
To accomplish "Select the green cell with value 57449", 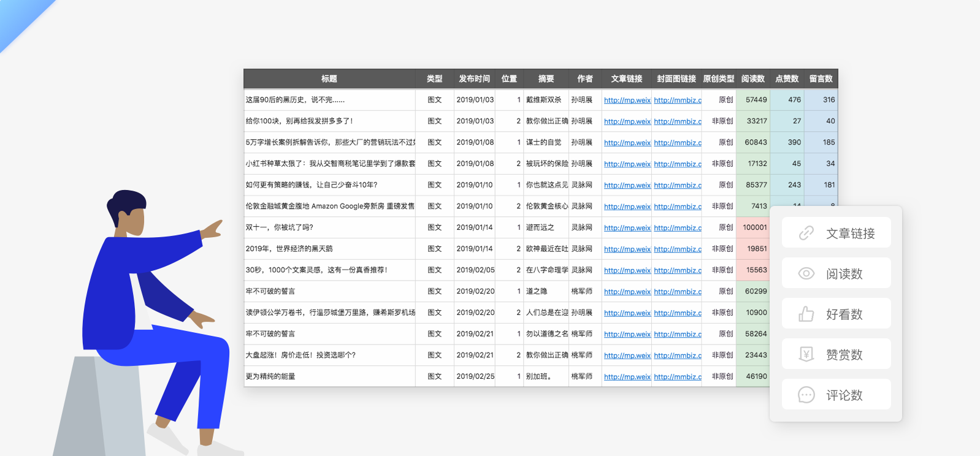I will click(x=755, y=100).
